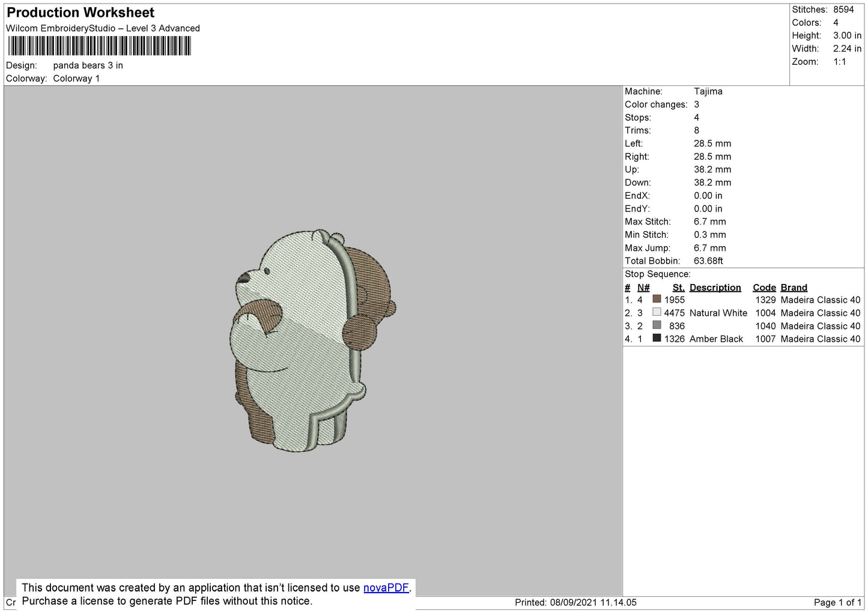The image size is (868, 613).
Task: Click the 'Production Worksheet' title
Action: pos(80,13)
